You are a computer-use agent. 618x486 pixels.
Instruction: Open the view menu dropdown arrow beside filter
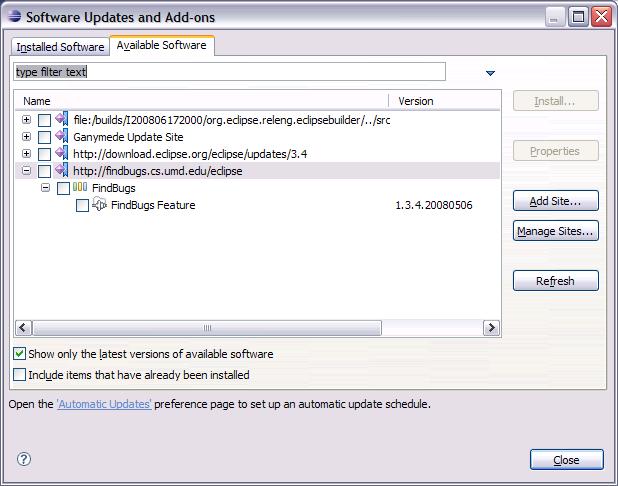[490, 73]
